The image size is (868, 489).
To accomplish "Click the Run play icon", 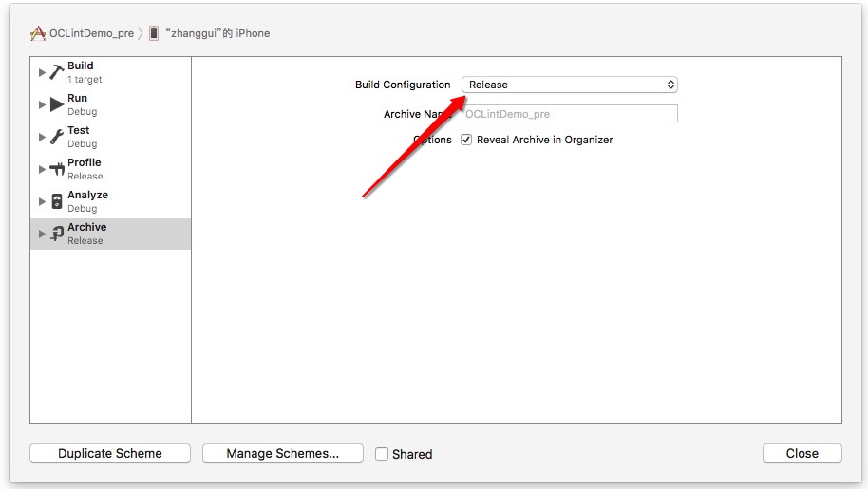I will (57, 104).
